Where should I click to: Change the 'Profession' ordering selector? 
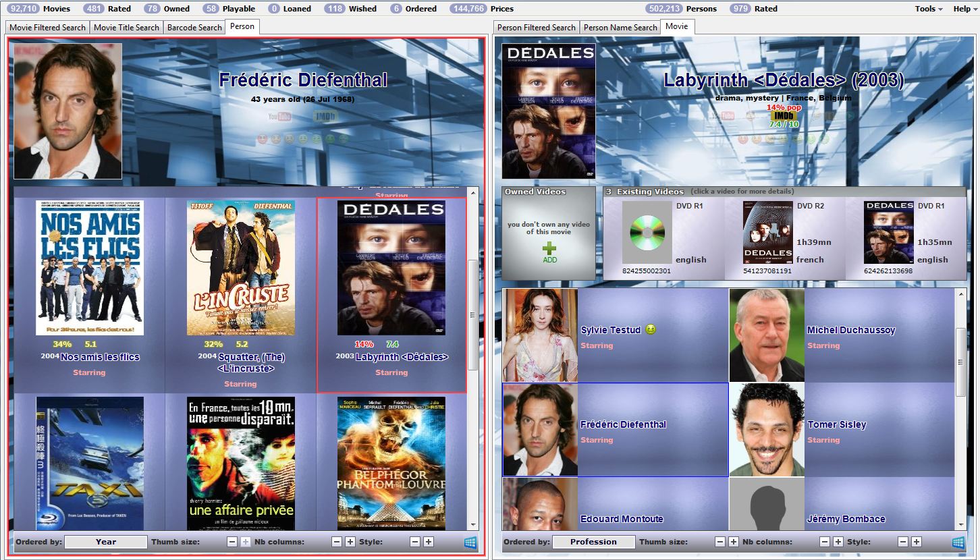(594, 542)
